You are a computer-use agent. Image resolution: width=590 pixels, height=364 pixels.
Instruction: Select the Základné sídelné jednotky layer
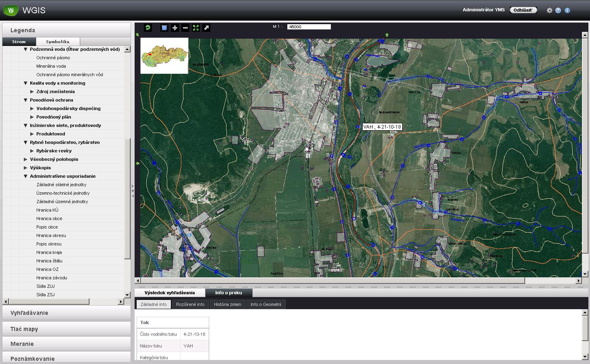(61, 185)
